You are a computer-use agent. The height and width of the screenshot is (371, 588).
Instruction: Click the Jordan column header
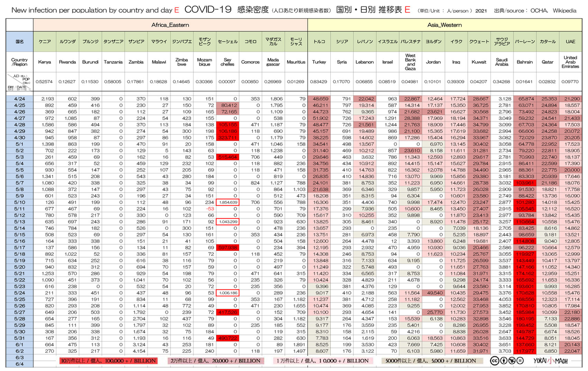tap(433, 62)
